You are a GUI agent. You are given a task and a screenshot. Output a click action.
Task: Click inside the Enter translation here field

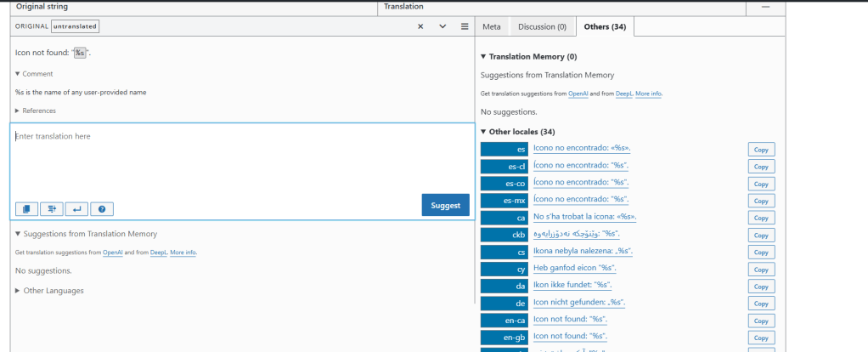(242, 162)
